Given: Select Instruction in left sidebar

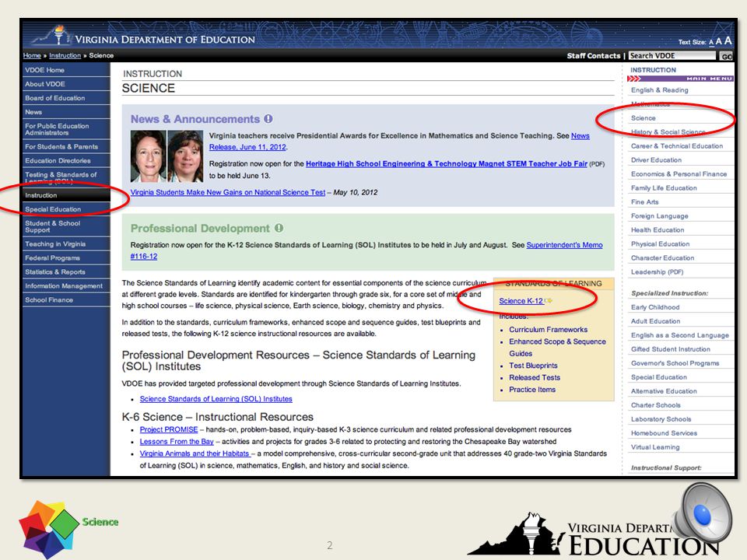Looking at the screenshot, I should (66, 195).
